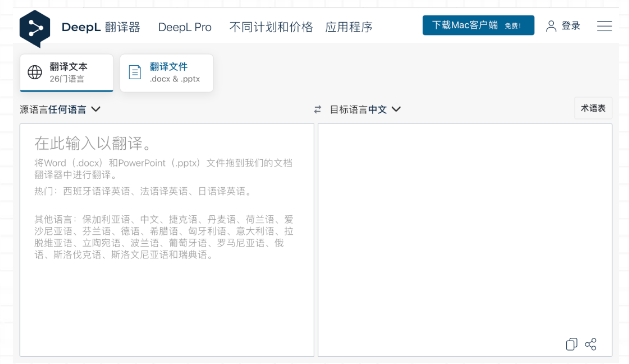Click 匈牙利语 in other languages list
The image size is (629, 364).
click(x=207, y=231)
